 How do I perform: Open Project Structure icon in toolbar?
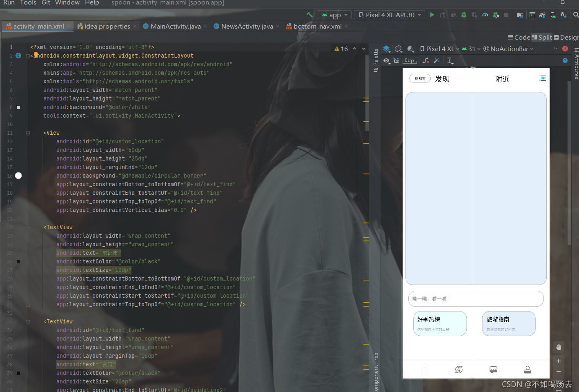tap(520, 15)
